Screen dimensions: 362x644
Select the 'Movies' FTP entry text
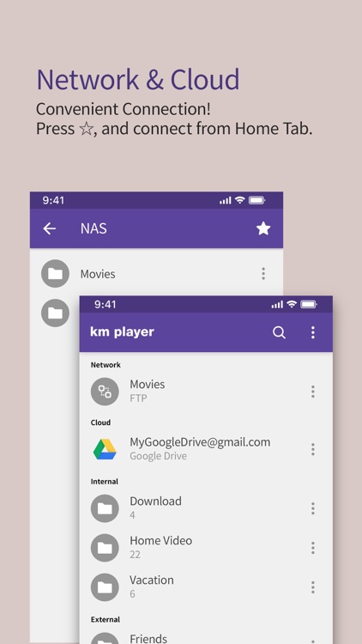pyautogui.click(x=148, y=385)
